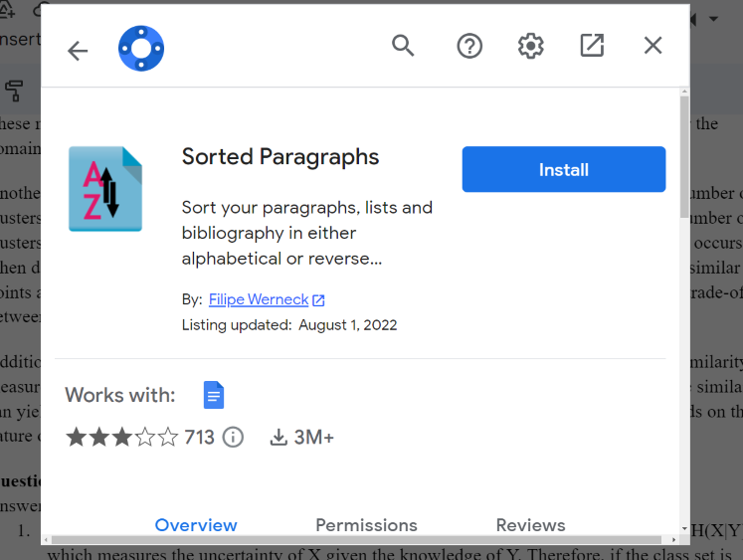This screenshot has width=743, height=560.
Task: Open the listing in a new window
Action: coord(593,46)
